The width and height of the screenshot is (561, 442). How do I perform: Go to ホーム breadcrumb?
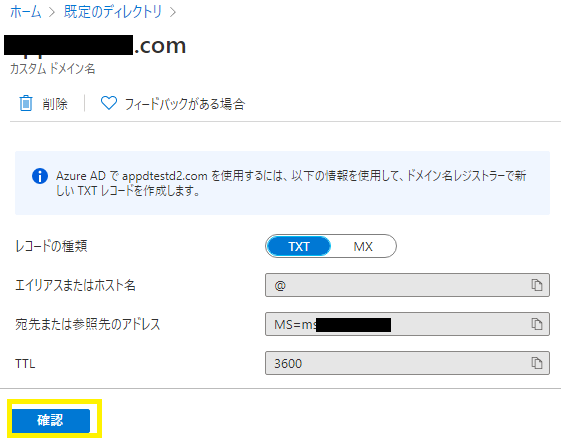tap(25, 12)
